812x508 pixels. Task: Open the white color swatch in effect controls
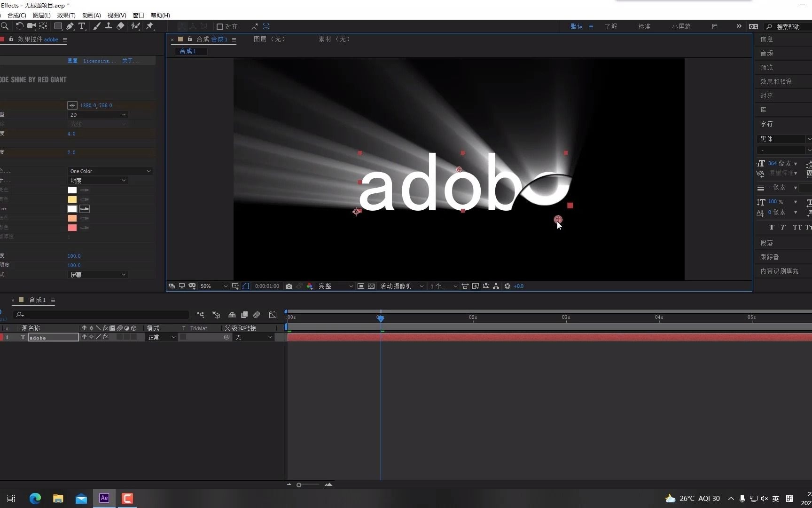pyautogui.click(x=72, y=190)
